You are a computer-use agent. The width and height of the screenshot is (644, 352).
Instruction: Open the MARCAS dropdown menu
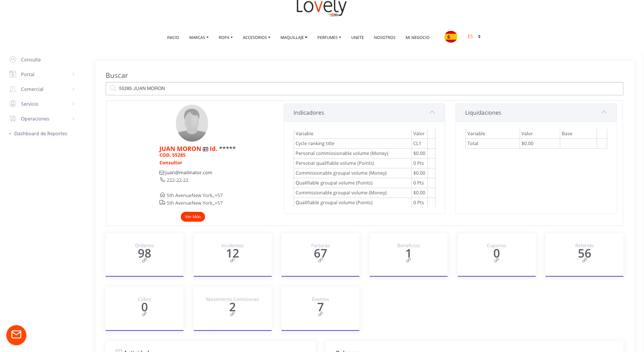[199, 38]
